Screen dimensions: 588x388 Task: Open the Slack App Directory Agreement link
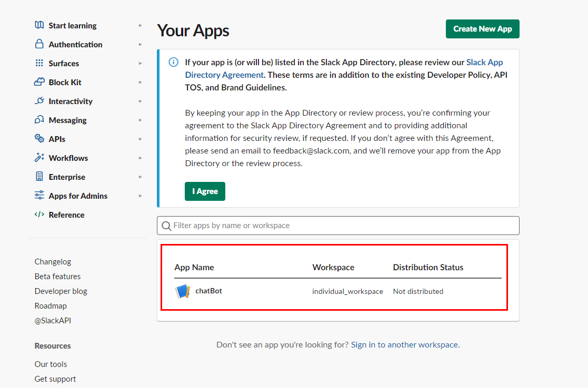[224, 75]
